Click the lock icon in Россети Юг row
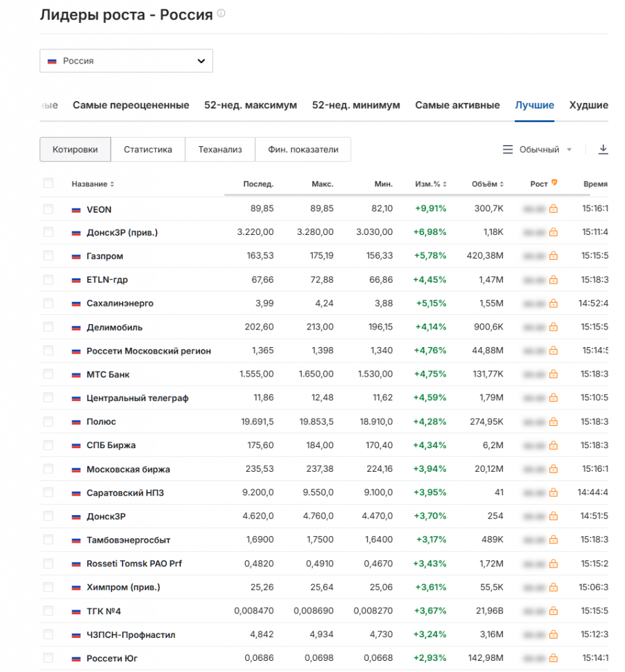The image size is (625, 672). click(x=554, y=658)
